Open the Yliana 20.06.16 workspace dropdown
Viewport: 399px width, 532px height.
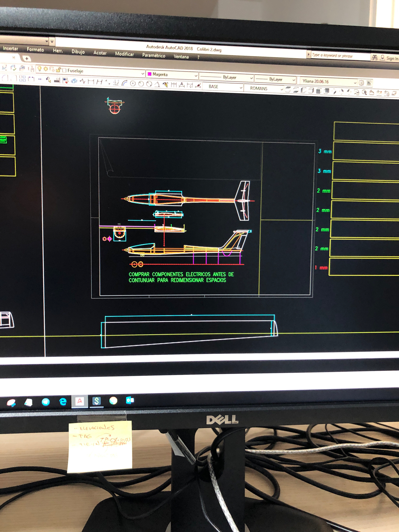coord(329,82)
